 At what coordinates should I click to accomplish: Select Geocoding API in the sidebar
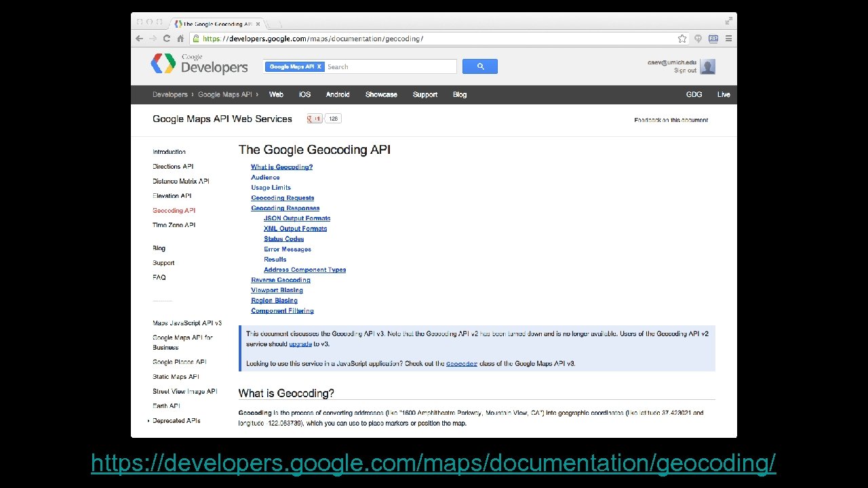(x=174, y=211)
